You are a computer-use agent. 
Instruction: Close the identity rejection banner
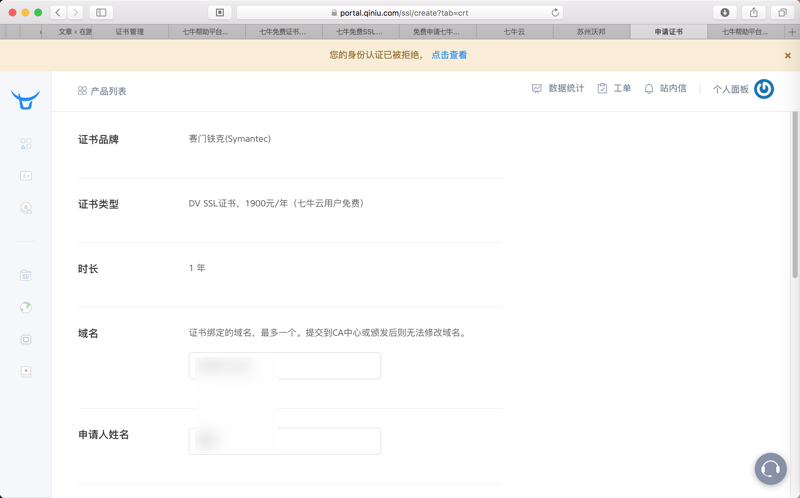point(787,56)
